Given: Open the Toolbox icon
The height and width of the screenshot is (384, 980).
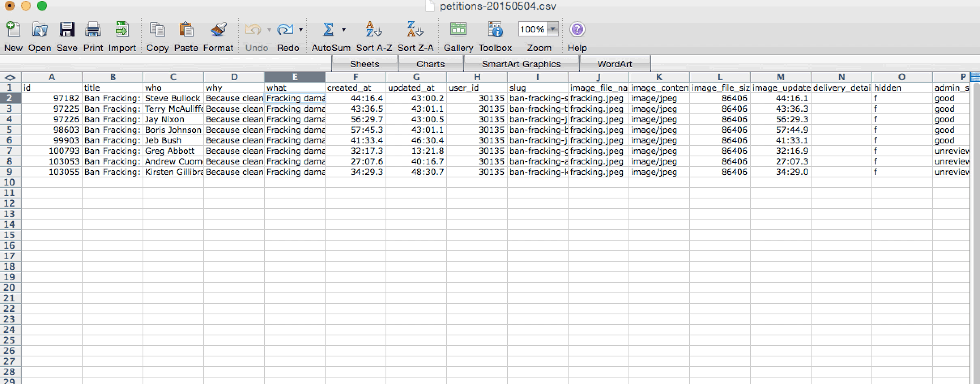Looking at the screenshot, I should click(495, 30).
